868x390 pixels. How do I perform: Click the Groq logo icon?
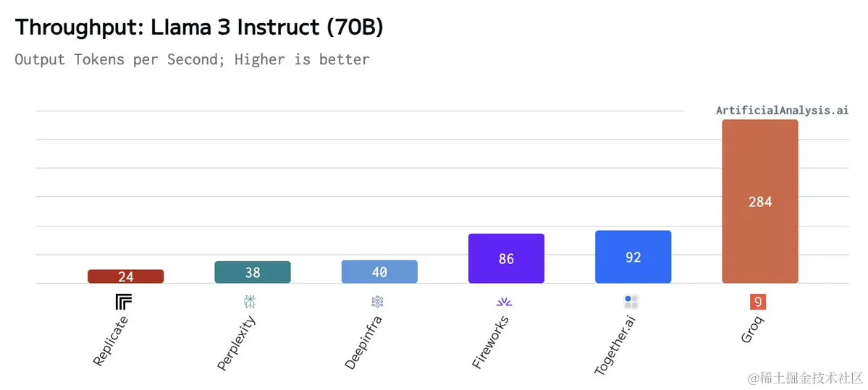758,302
